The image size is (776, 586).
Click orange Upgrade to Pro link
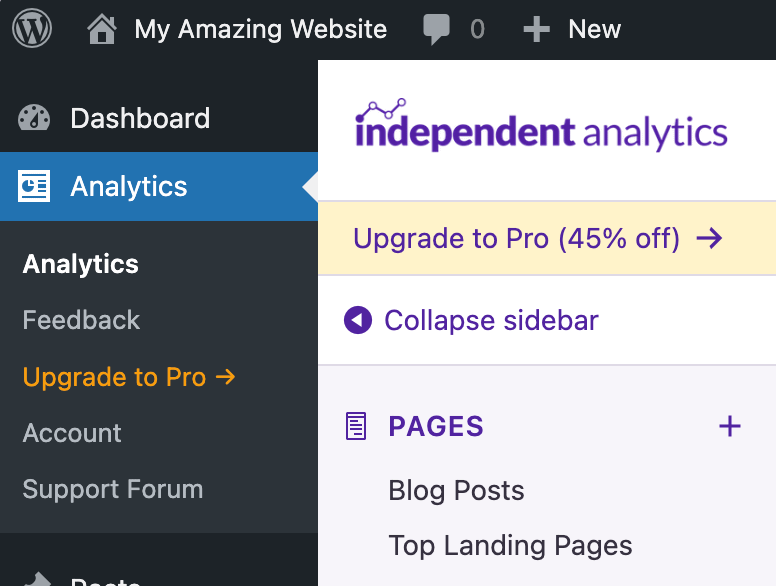129,377
